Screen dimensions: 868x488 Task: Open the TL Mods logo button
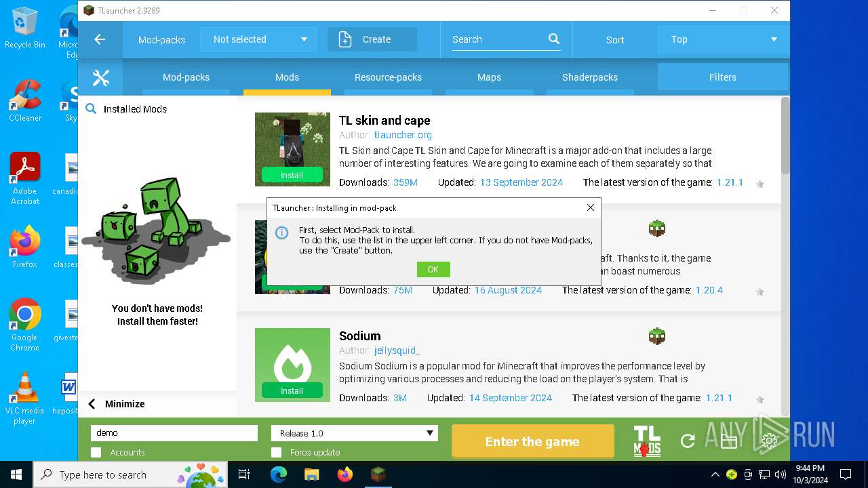tap(647, 441)
